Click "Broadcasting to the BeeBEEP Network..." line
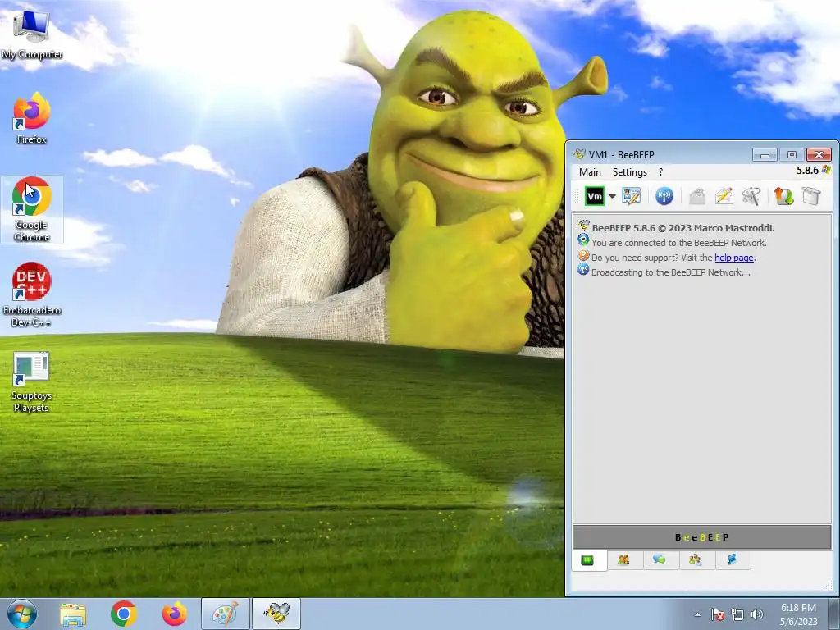This screenshot has height=630, width=840. [671, 272]
